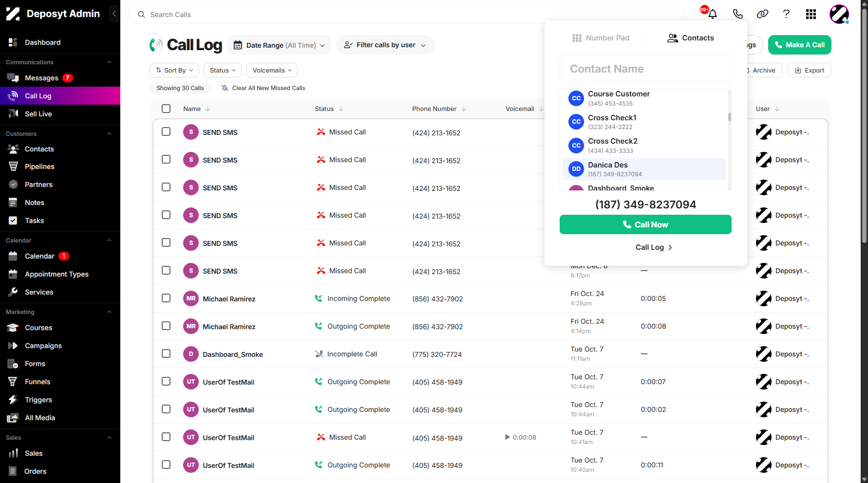Click Clear All New Missed Calls
The image size is (868, 483).
point(263,88)
